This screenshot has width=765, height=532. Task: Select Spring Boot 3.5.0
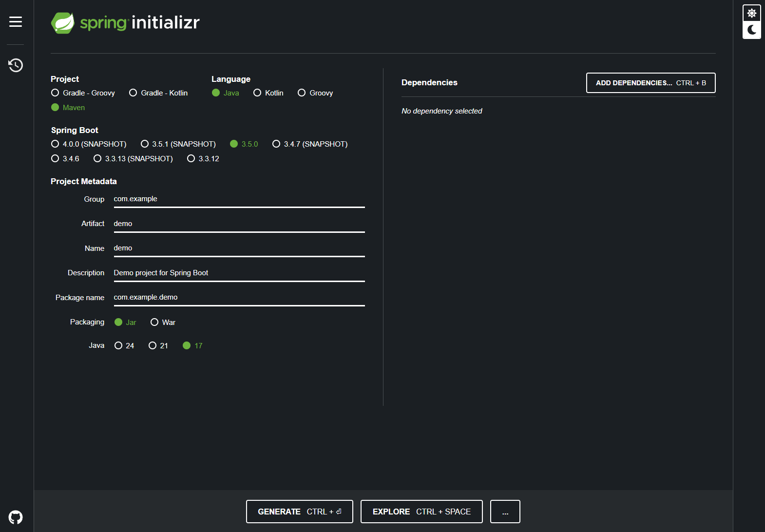244,144
